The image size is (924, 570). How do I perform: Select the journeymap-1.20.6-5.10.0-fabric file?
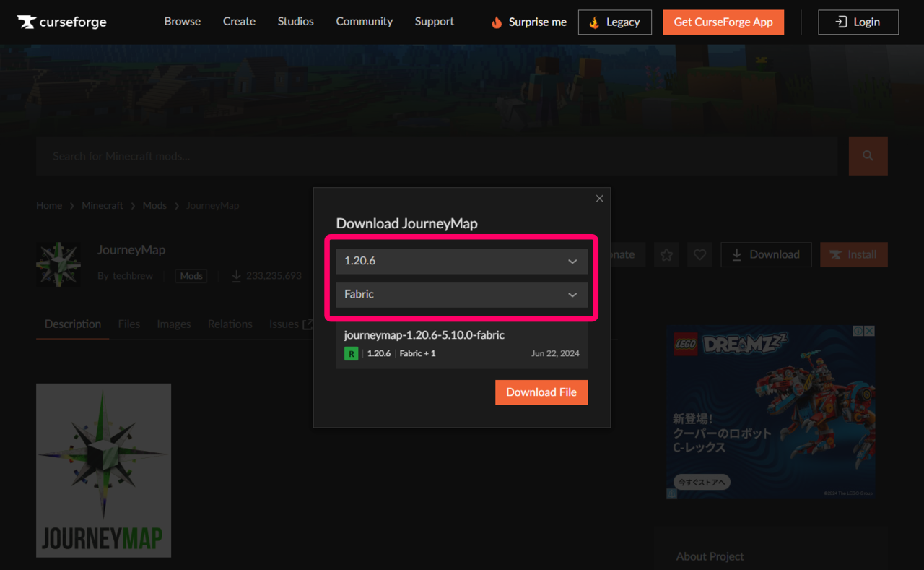pyautogui.click(x=462, y=345)
